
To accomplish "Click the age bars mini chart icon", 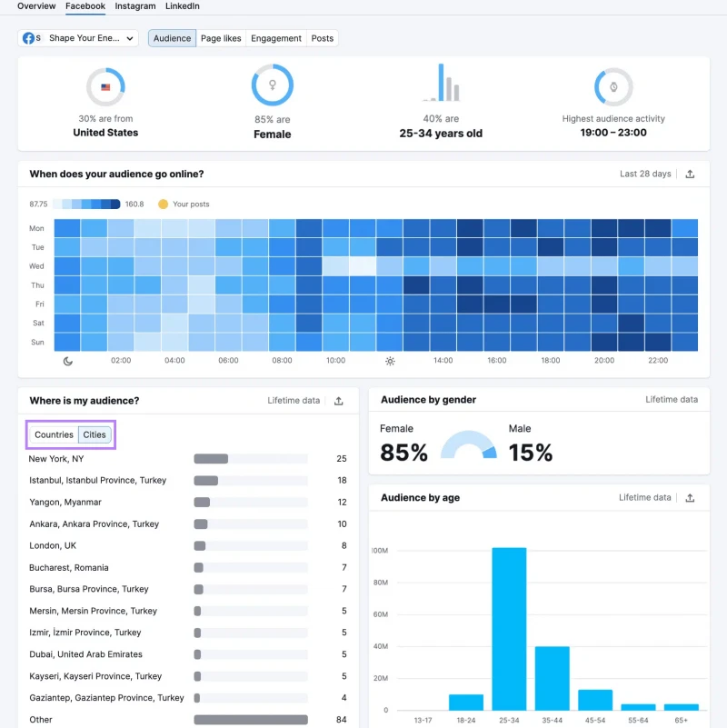I will point(441,83).
